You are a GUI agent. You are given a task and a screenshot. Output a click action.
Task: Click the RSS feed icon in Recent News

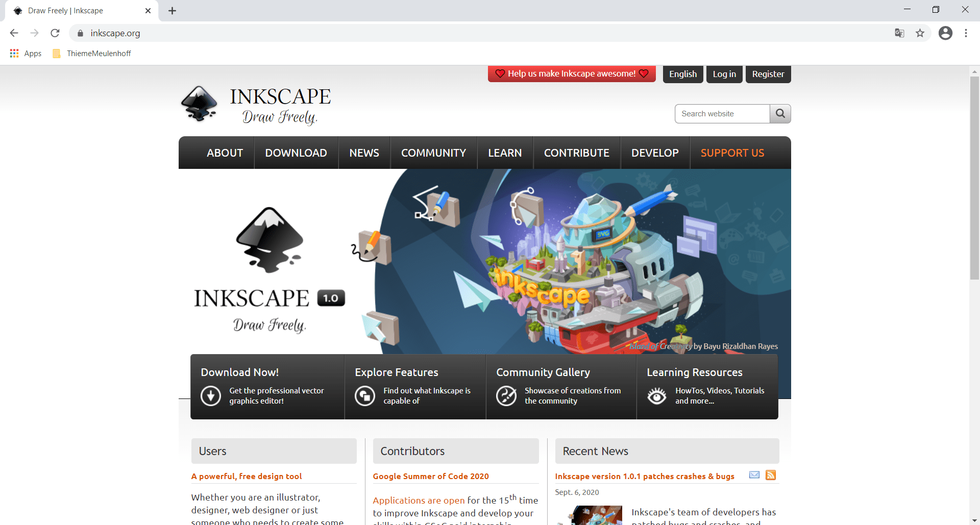point(771,476)
